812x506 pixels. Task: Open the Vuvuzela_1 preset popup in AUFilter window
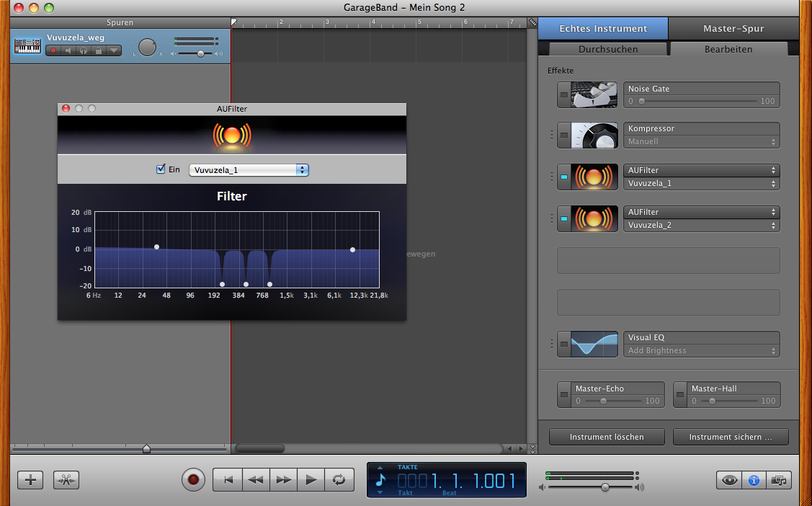pos(249,170)
